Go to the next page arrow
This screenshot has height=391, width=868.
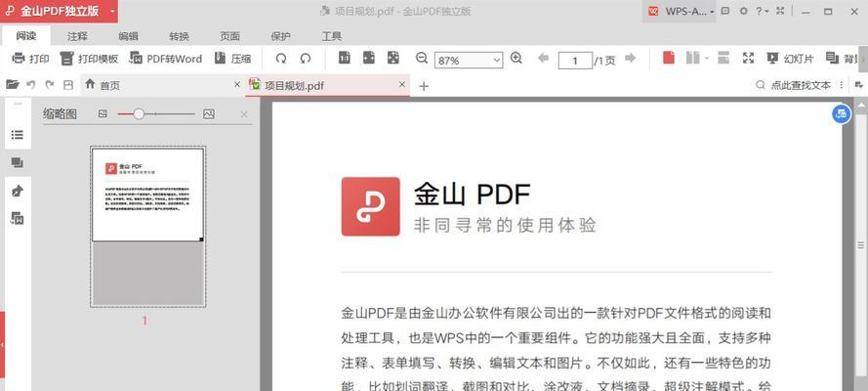[630, 58]
